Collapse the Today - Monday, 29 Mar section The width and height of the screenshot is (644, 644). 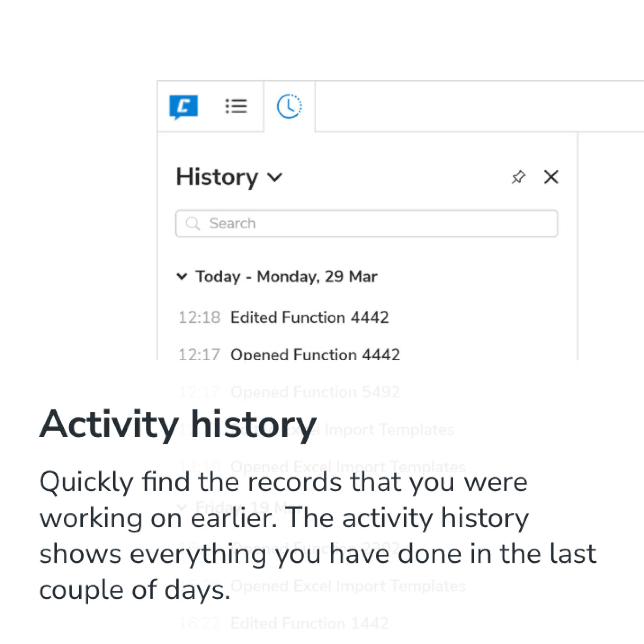coord(182,277)
